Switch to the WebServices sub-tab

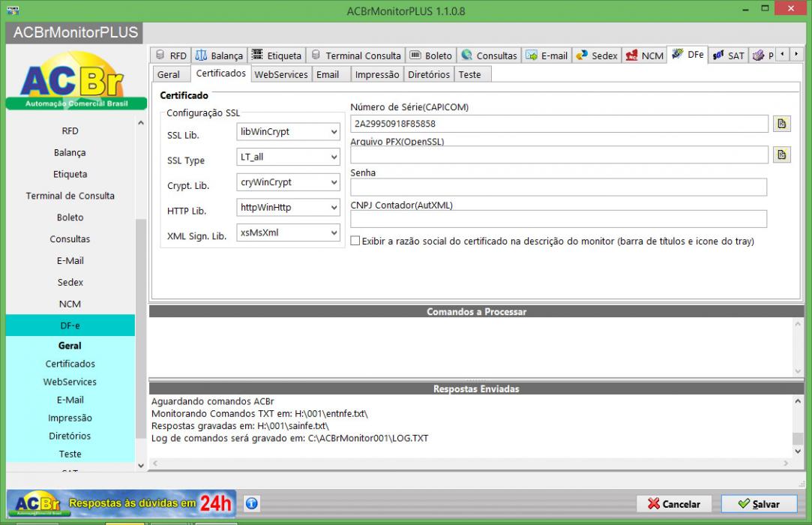(281, 75)
